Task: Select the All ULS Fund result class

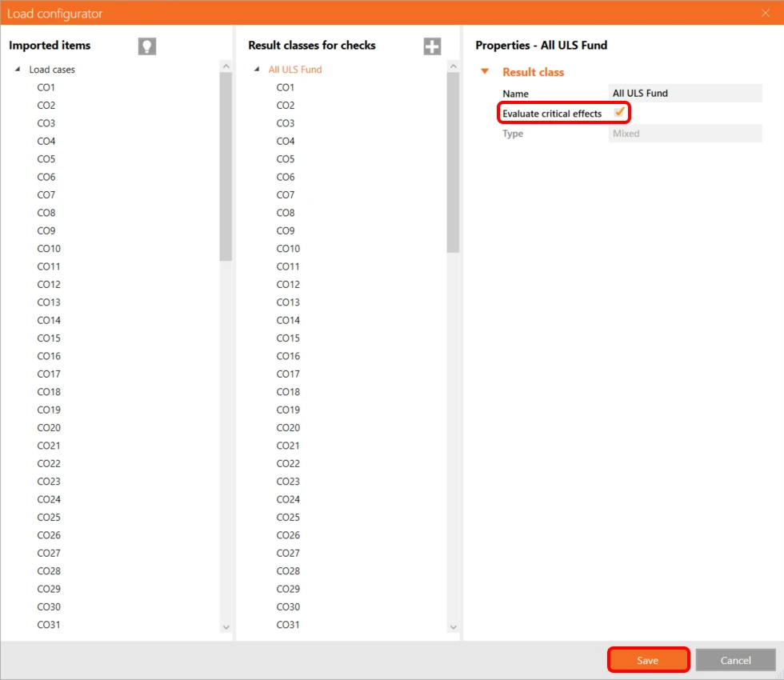Action: tap(295, 70)
